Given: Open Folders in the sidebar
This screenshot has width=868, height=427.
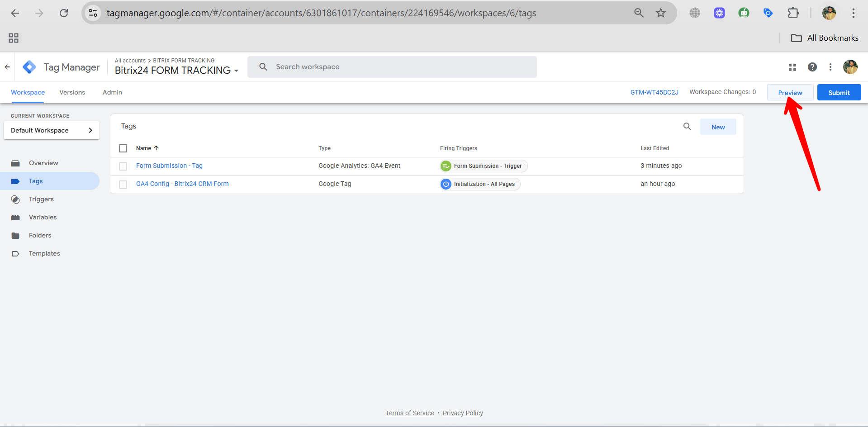Looking at the screenshot, I should [x=50, y=235].
